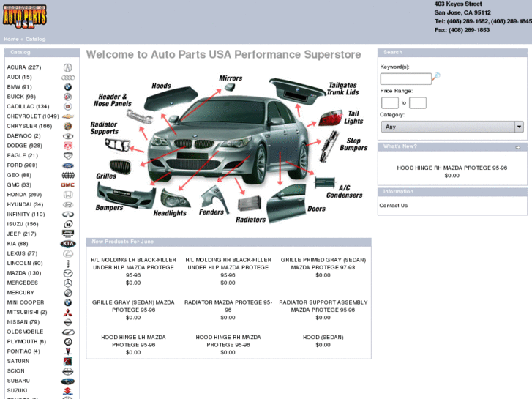Open the MERCURY catalog link
This screenshot has height=399, width=532.
20,293
